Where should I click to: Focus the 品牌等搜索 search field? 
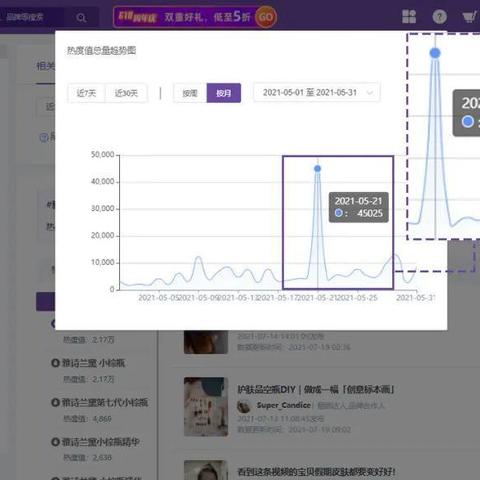coord(33,17)
